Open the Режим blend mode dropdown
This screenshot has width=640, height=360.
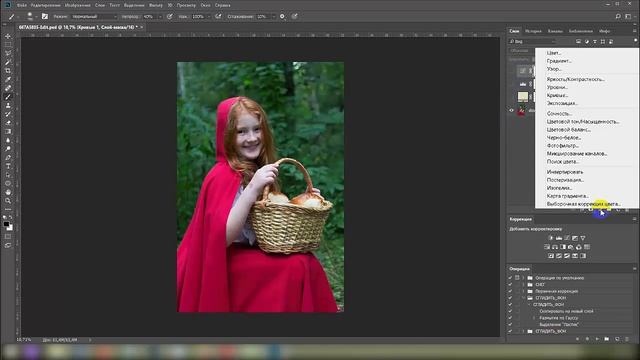pyautogui.click(x=94, y=16)
